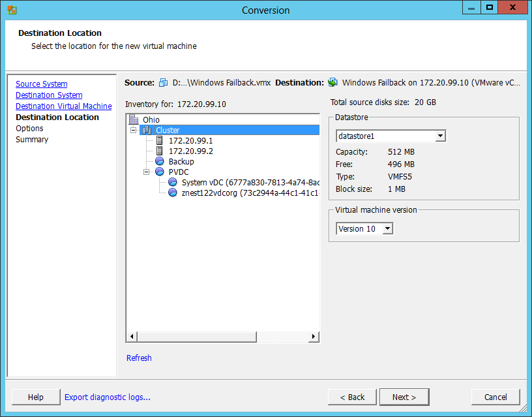Go to Destination System step
Image resolution: width=532 pixels, height=417 pixels.
coord(49,95)
